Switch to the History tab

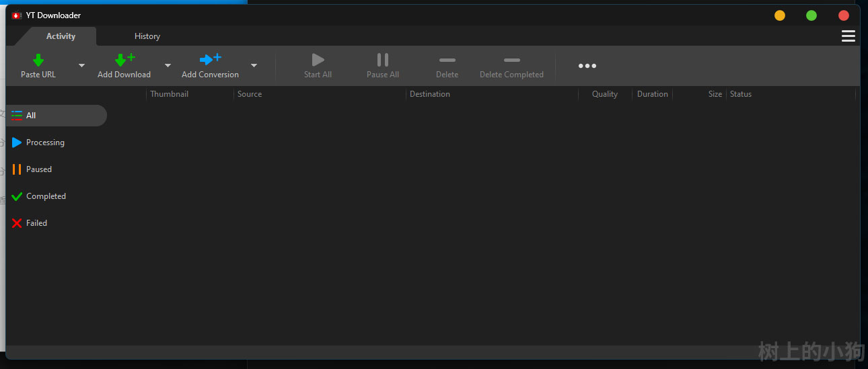click(147, 36)
